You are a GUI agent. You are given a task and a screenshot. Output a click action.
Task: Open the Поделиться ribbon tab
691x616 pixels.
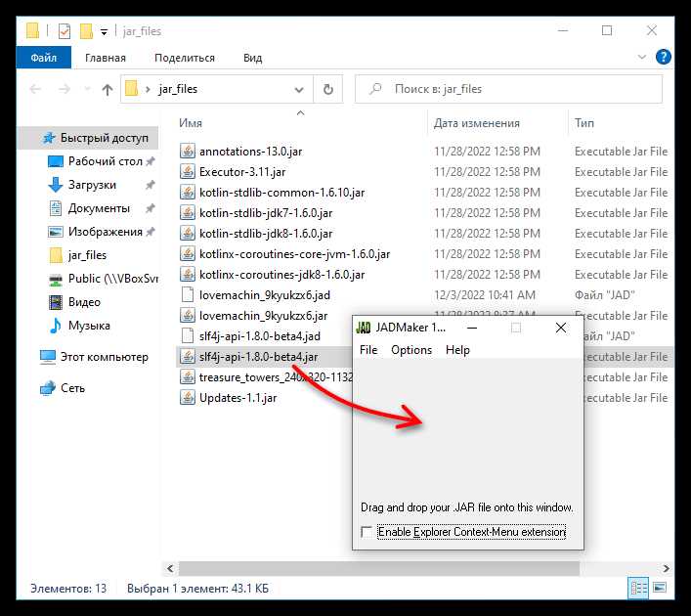pos(185,58)
